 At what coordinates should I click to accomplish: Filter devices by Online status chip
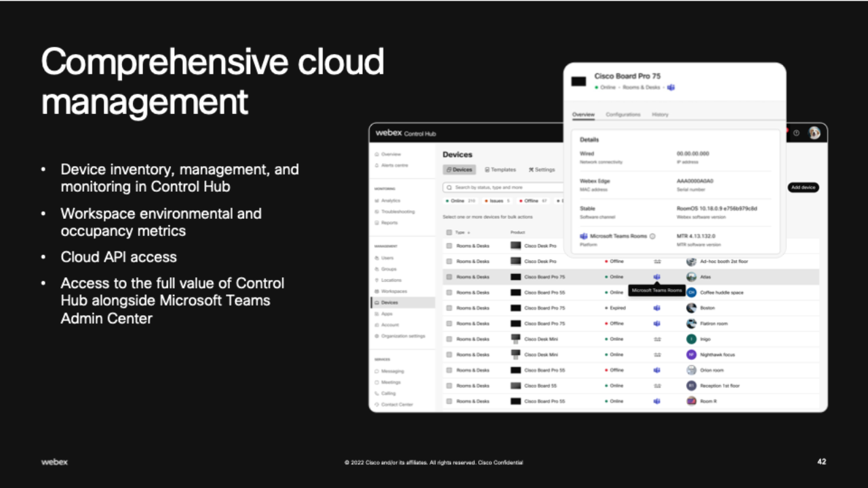pyautogui.click(x=460, y=201)
